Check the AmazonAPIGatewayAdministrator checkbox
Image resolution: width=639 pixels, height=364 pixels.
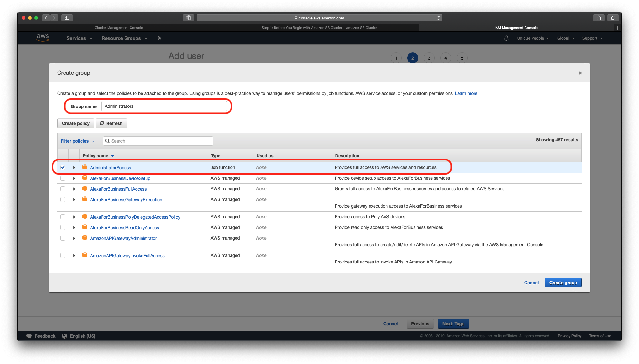(63, 238)
